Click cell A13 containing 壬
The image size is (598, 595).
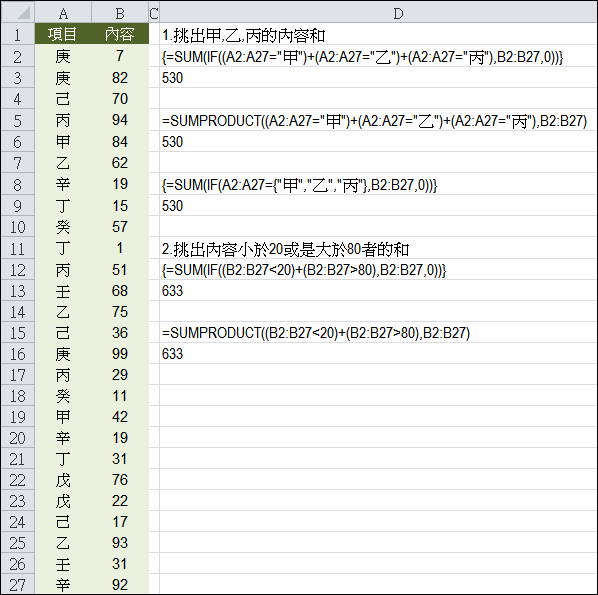[63, 291]
